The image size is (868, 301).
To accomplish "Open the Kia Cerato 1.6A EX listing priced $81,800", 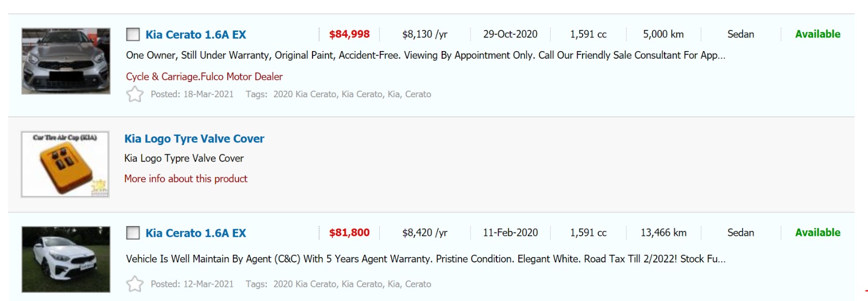I will tap(195, 233).
